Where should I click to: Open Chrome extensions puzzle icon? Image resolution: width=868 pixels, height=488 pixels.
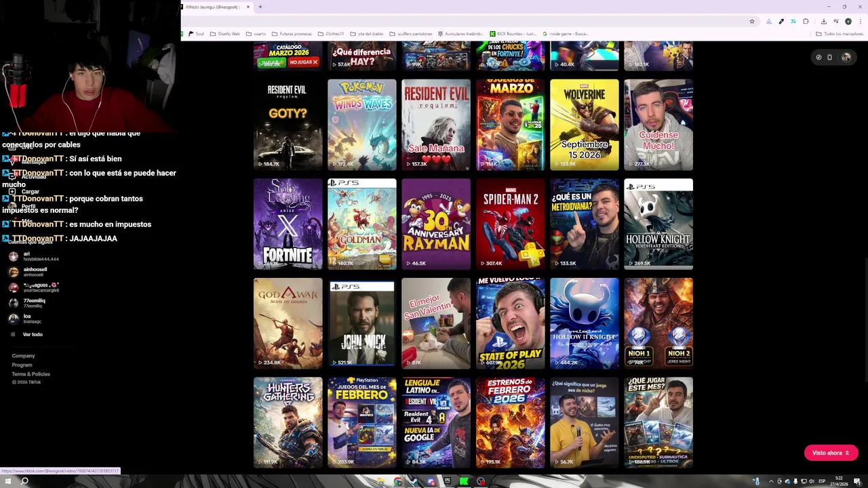pos(806,21)
